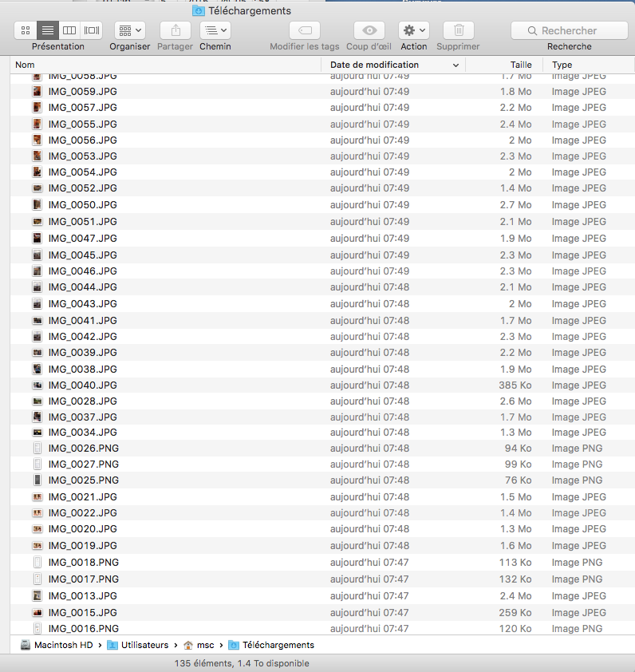
Task: Switch to column view presentation
Action: 70,30
